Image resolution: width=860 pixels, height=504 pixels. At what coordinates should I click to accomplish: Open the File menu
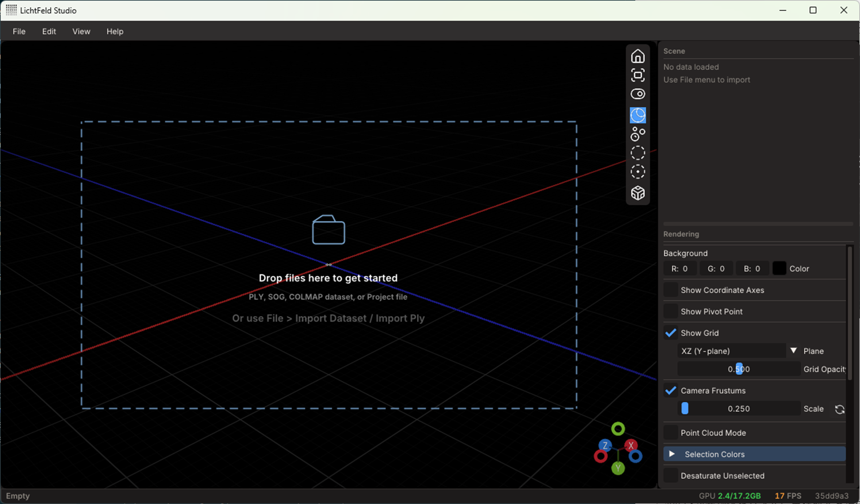coord(19,31)
